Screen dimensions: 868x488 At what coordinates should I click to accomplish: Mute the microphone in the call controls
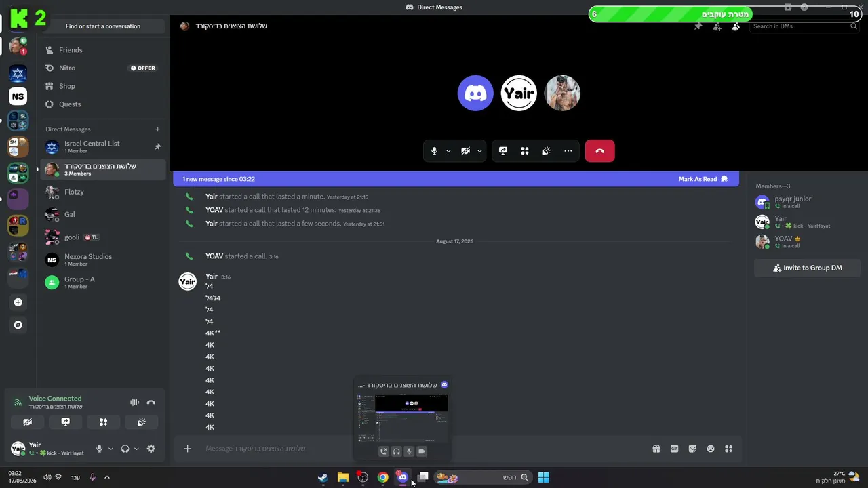[x=434, y=151]
